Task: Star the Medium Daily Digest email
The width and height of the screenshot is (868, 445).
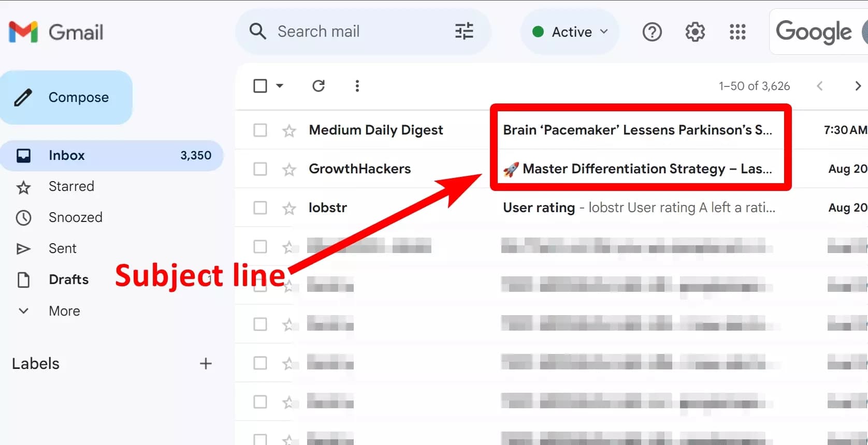Action: 289,130
